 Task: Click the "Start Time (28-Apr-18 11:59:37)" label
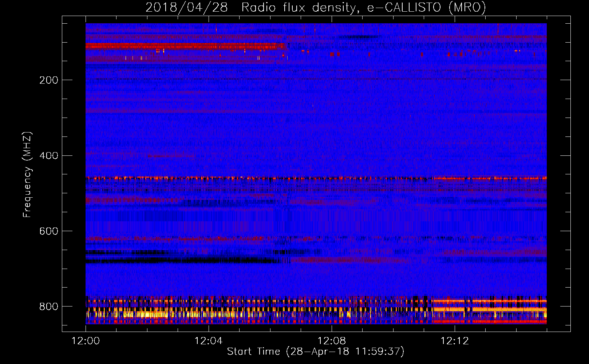tap(316, 352)
